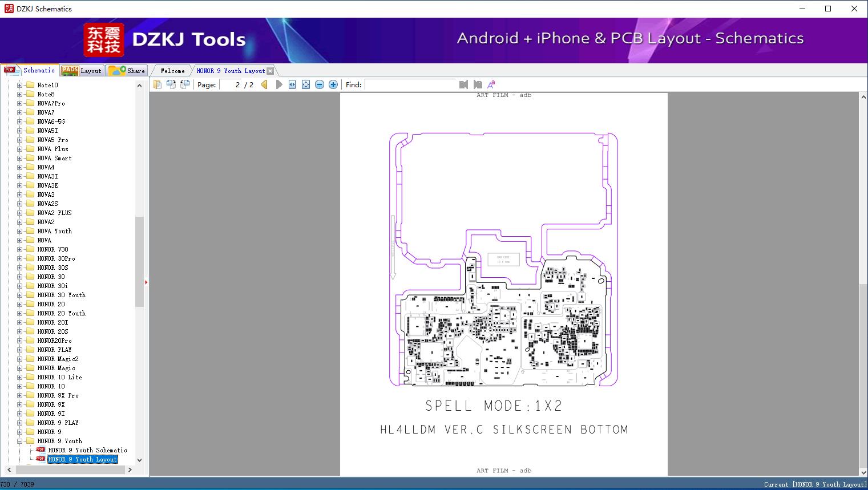868x490 pixels.
Task: Click the page number input field
Action: point(231,84)
